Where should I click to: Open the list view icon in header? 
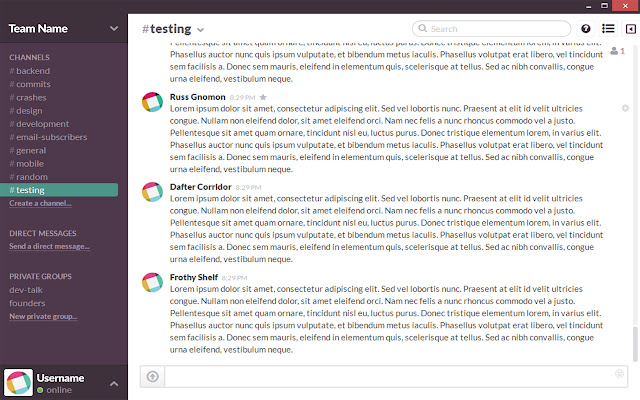607,29
